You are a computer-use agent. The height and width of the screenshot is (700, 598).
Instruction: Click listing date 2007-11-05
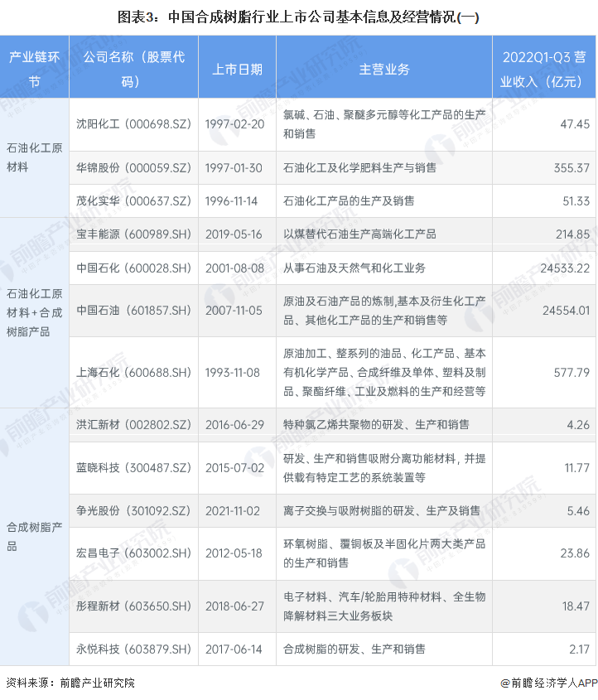tap(234, 311)
